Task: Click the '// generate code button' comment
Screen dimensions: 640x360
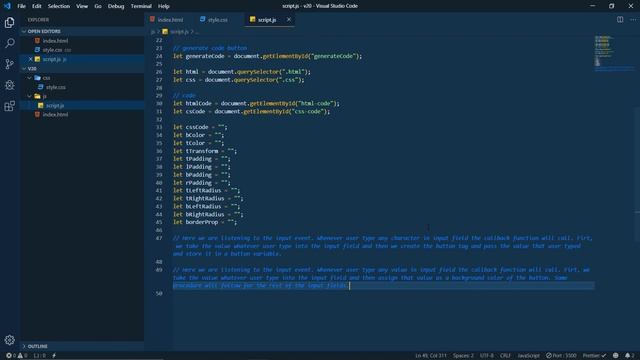Action: pyautogui.click(x=210, y=48)
